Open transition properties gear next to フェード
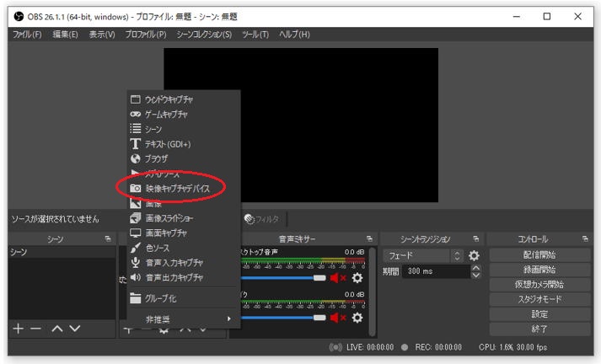The image size is (601, 364). [474, 255]
